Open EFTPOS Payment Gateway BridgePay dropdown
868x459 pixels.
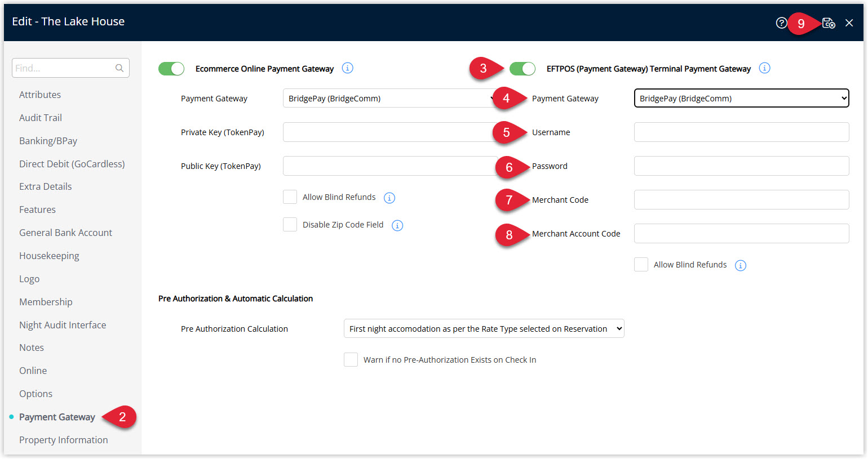click(x=741, y=98)
